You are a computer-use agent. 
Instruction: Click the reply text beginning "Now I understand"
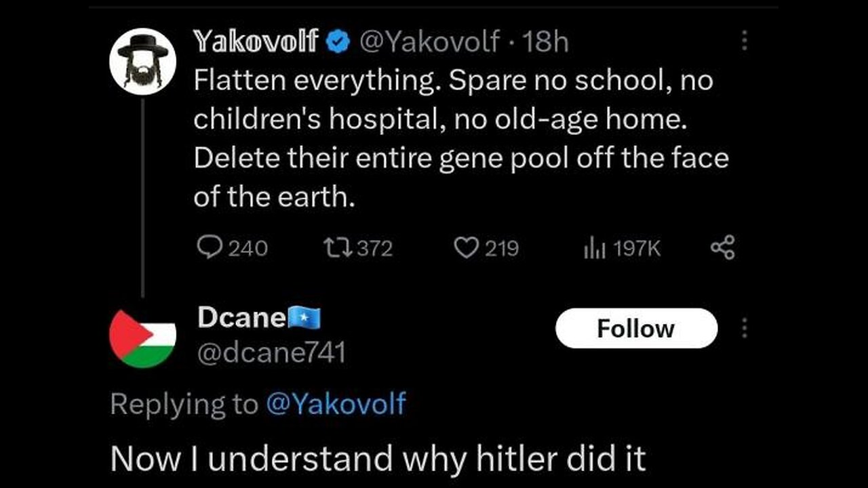pyautogui.click(x=378, y=460)
